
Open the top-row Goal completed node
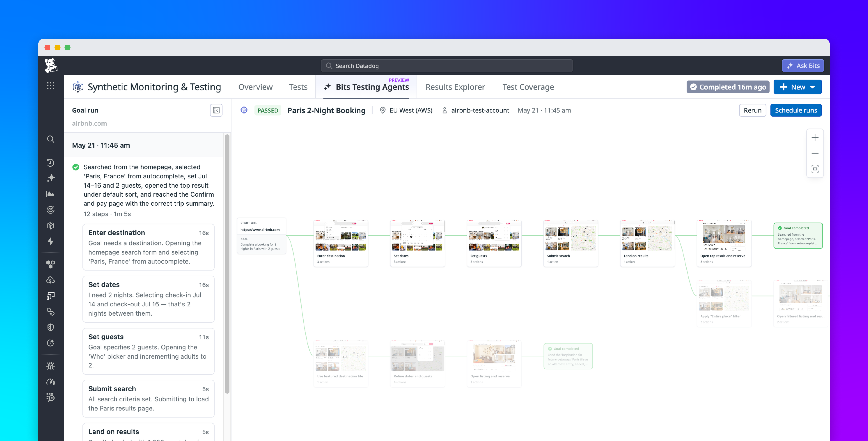(798, 236)
